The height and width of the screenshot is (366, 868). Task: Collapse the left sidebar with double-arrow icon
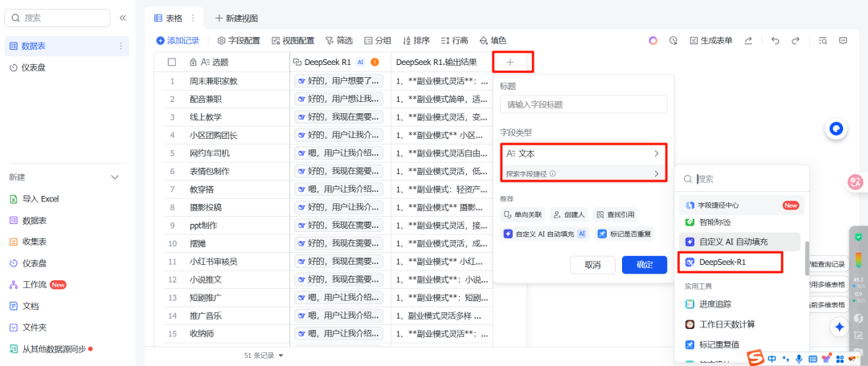[123, 18]
